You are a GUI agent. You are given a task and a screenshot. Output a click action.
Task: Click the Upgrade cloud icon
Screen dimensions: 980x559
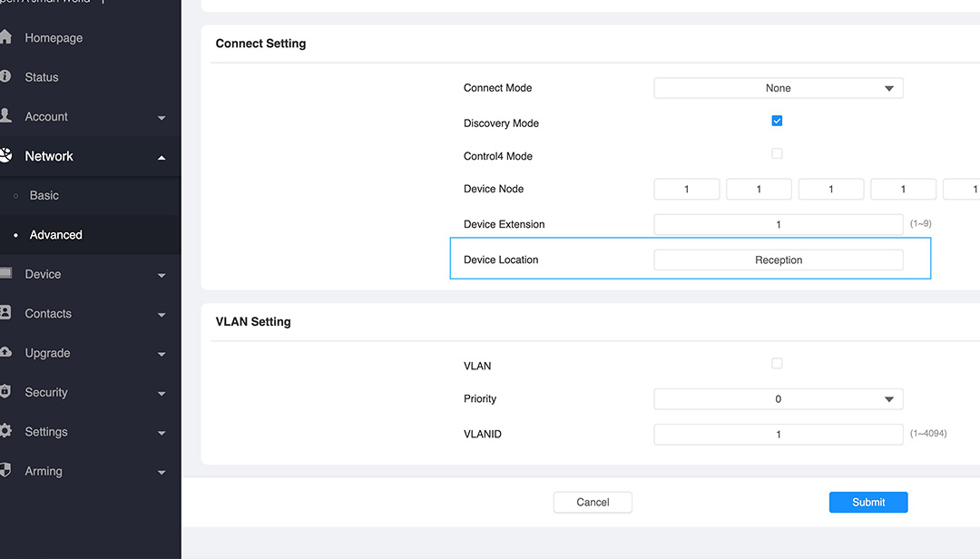pos(5,353)
